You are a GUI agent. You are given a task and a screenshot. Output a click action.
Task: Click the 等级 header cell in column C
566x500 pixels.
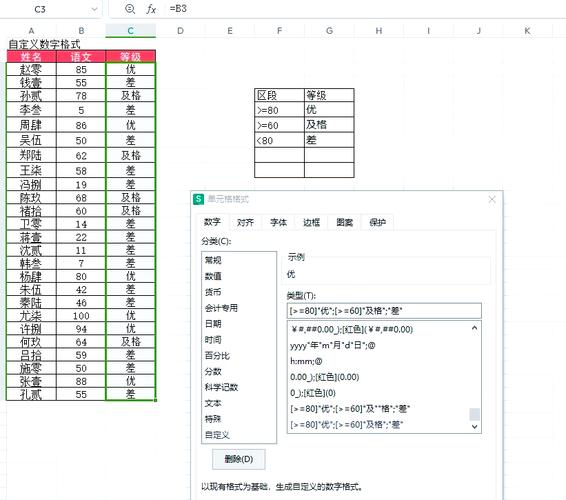point(131,57)
